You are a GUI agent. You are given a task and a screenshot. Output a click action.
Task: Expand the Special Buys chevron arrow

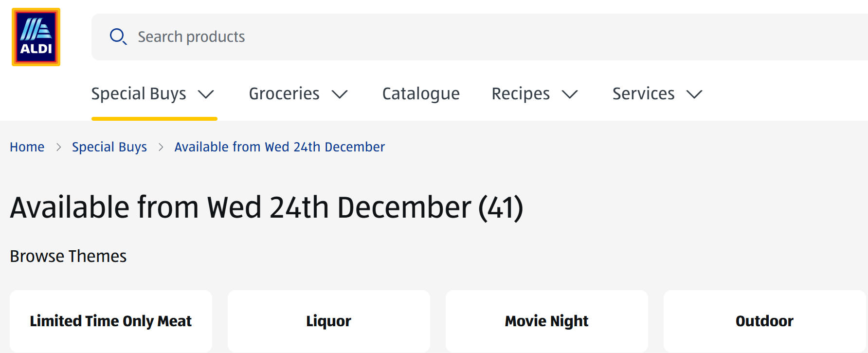click(x=206, y=94)
